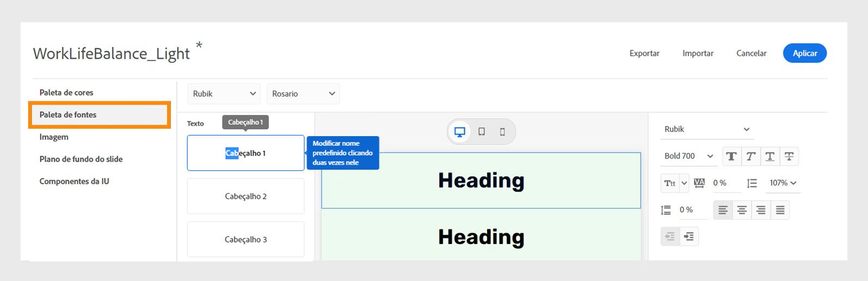Apply strikethrough text style
The width and height of the screenshot is (868, 281).
click(789, 156)
